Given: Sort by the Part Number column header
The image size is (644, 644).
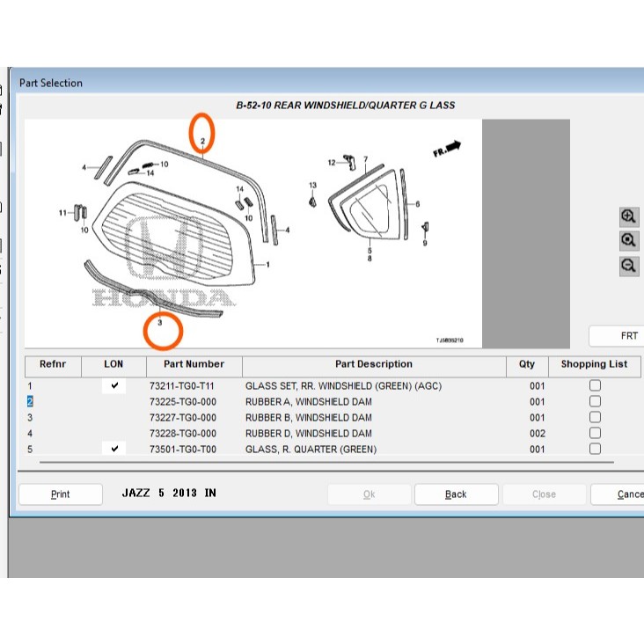Looking at the screenshot, I should click(187, 364).
